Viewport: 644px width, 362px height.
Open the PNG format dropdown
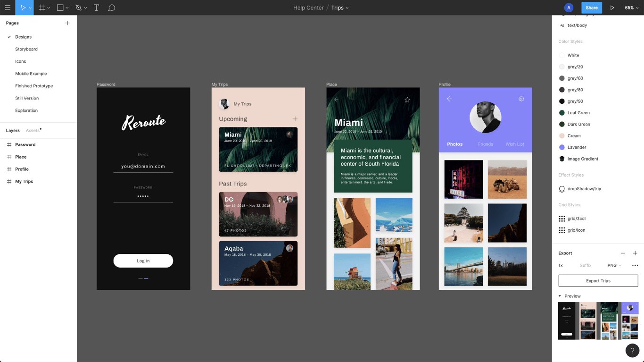[x=614, y=265]
